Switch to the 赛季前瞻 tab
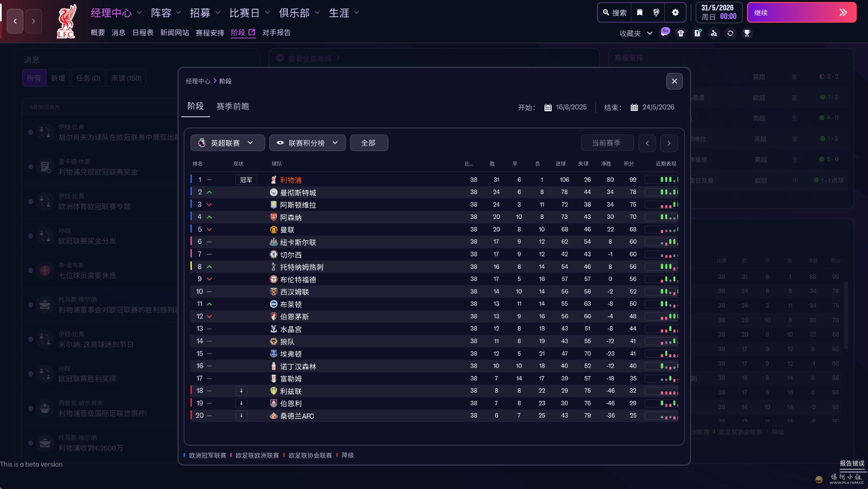The image size is (868, 489). pos(233,106)
